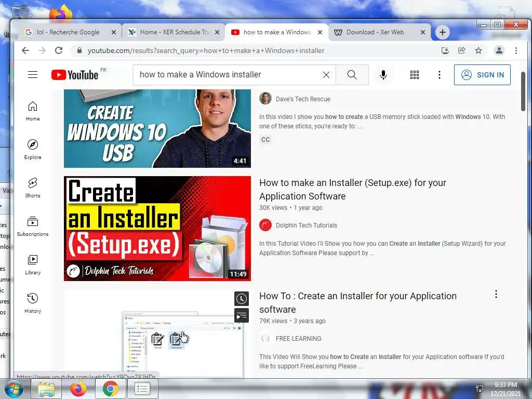Viewport: 532px width, 399px height.
Task: Open the Dolphin Tech Tutorials channel link
Action: [307, 225]
